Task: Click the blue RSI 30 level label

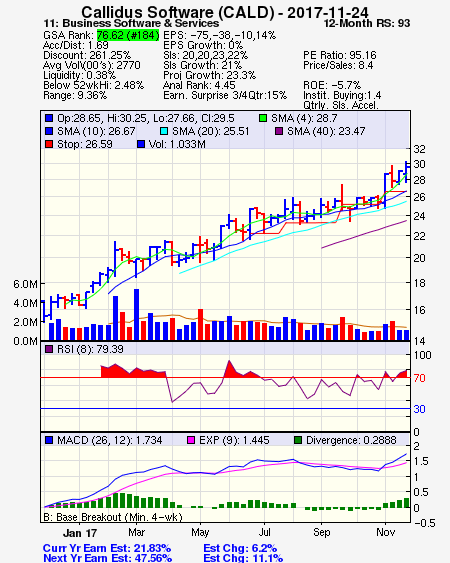Action: point(419,409)
